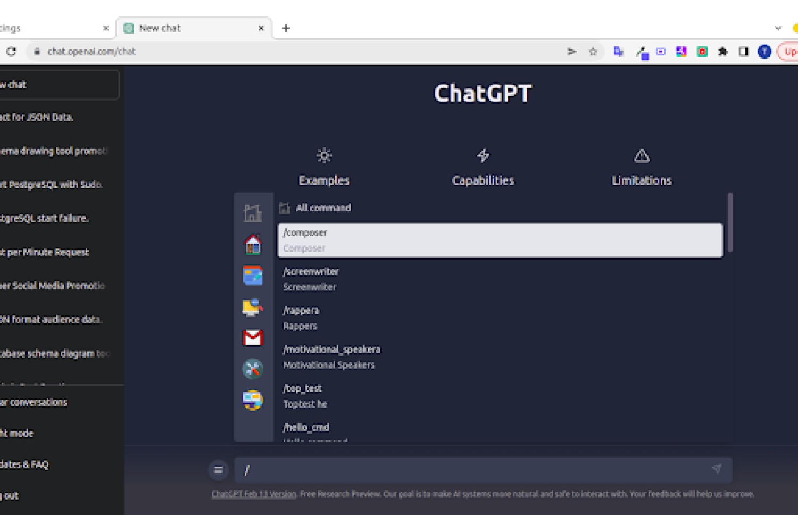The width and height of the screenshot is (798, 532).
Task: Open the web design globe category icon
Action: [x=253, y=400]
